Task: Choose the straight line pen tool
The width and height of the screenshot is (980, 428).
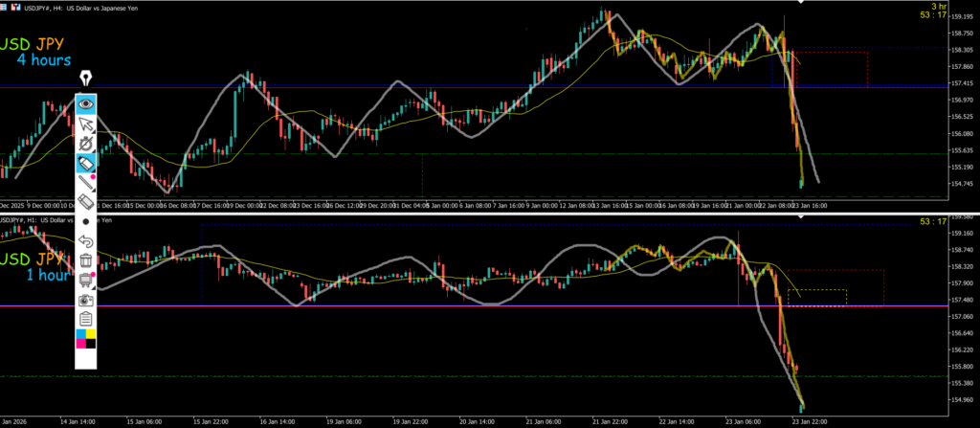Action: click(86, 182)
